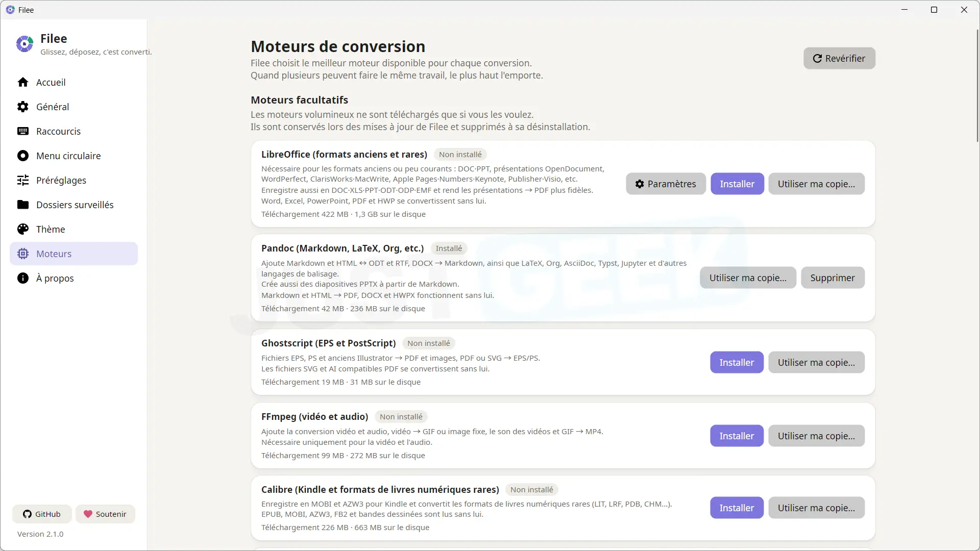Viewport: 980px width, 551px height.
Task: Click the Préréglages sliders icon
Action: tap(23, 180)
